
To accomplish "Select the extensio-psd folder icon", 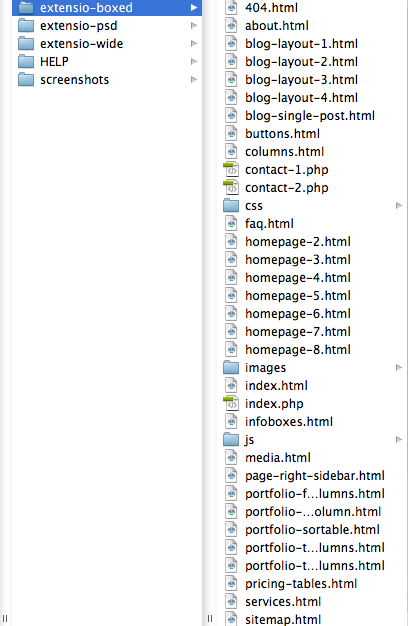I will click(26, 26).
